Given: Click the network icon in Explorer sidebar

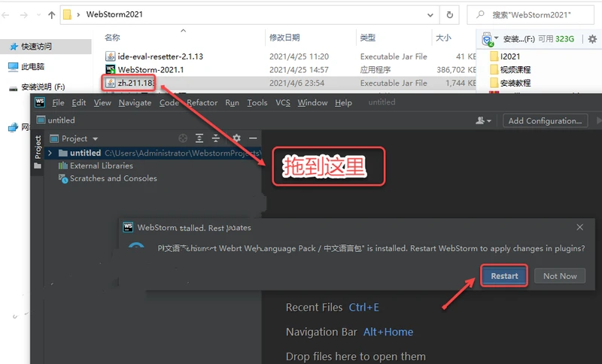Looking at the screenshot, I should [13, 127].
